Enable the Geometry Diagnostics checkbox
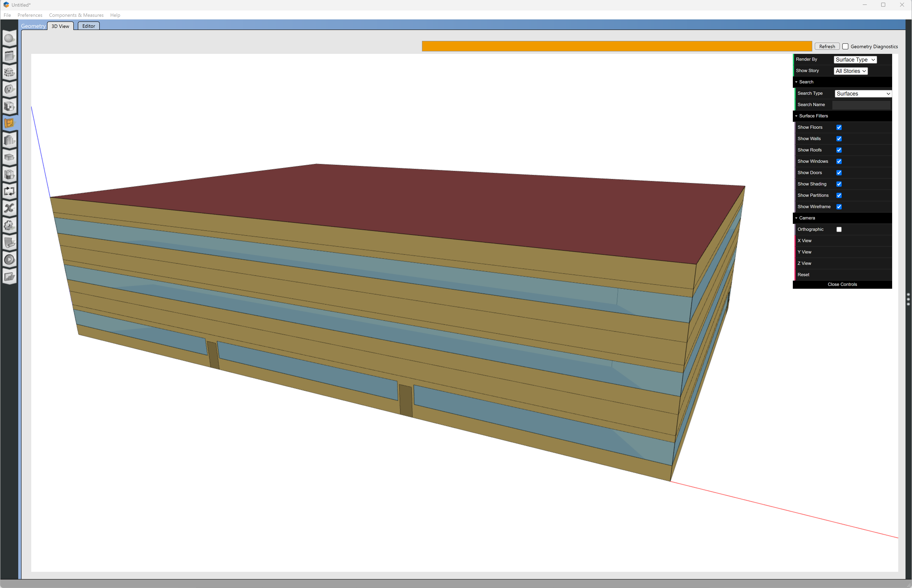912x588 pixels. [x=846, y=47]
